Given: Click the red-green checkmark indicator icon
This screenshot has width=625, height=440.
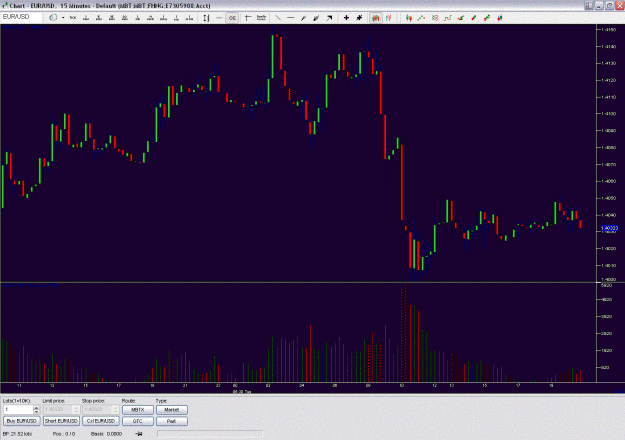Looking at the screenshot, I should [461, 18].
